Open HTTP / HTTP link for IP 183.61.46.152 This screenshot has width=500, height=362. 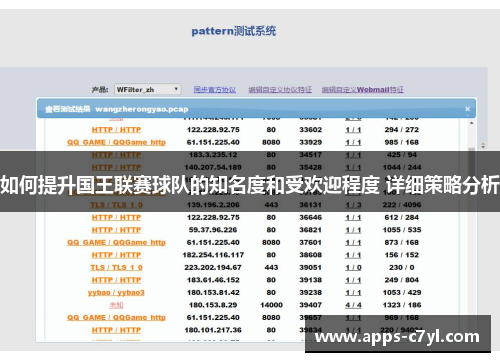(116, 280)
